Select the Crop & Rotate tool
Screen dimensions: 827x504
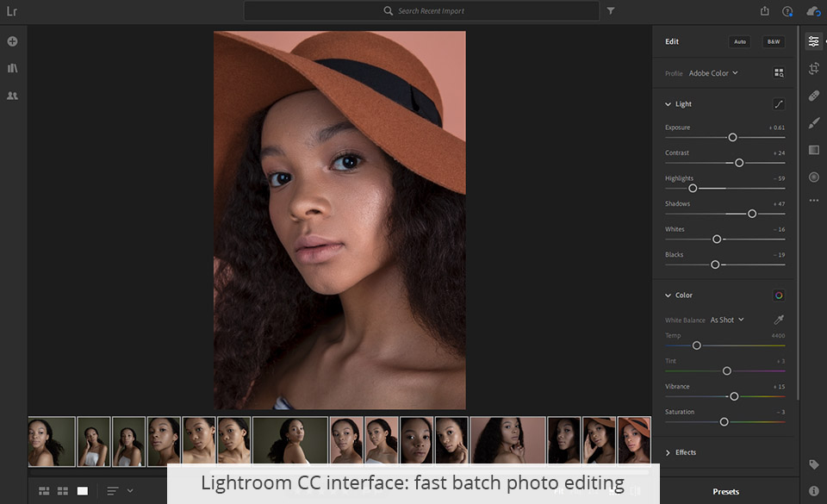pyautogui.click(x=813, y=68)
